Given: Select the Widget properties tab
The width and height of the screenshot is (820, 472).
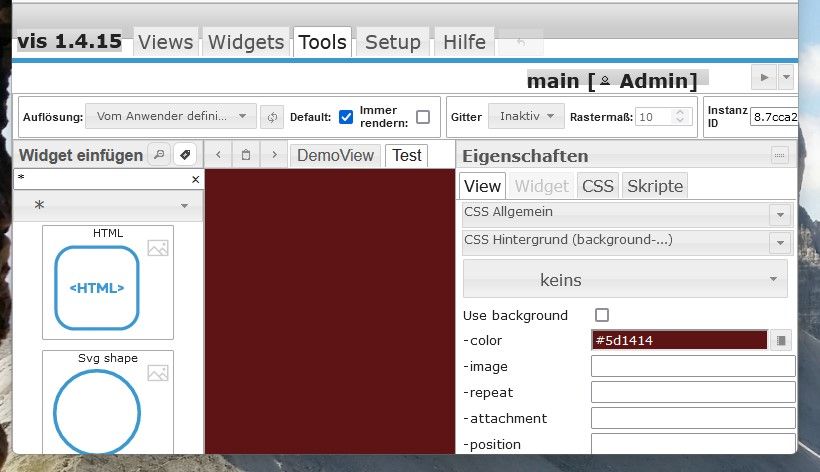Looking at the screenshot, I should click(x=541, y=186).
